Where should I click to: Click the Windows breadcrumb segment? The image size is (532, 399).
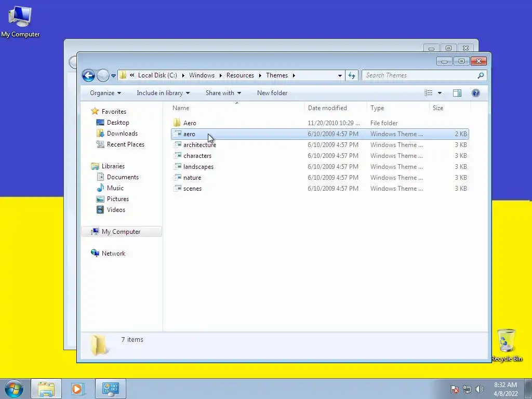click(202, 75)
